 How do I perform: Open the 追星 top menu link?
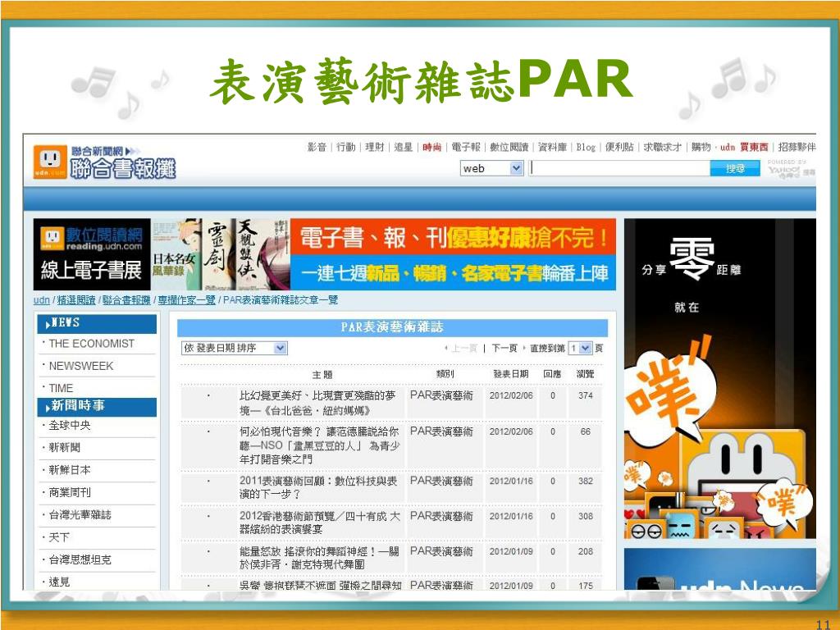click(x=403, y=147)
